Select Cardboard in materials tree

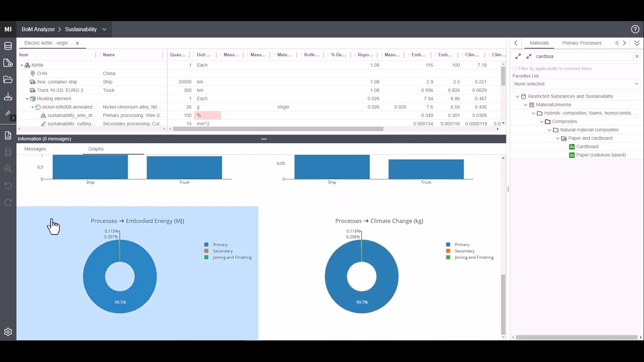(x=588, y=147)
